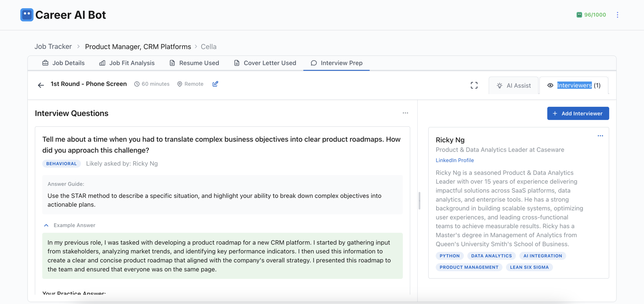Open the AI Assist panel tab

(x=514, y=85)
